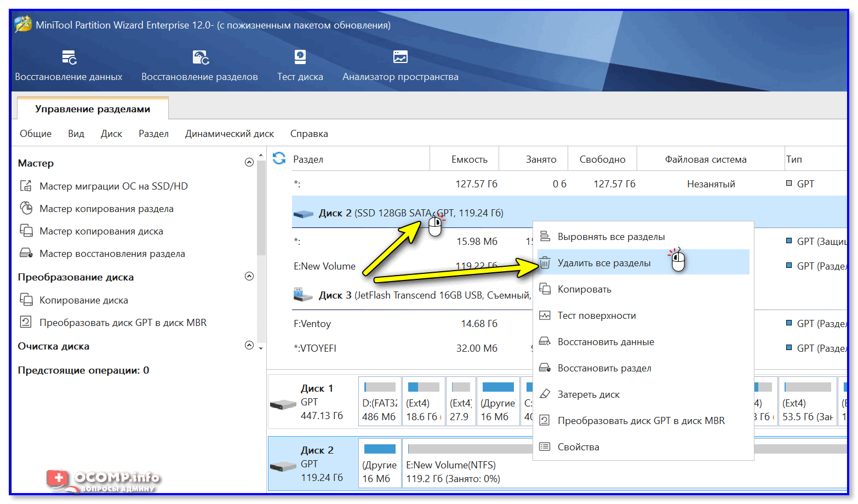Click the refresh icon beside the Раздел column
The width and height of the screenshot is (858, 504).
pyautogui.click(x=279, y=158)
